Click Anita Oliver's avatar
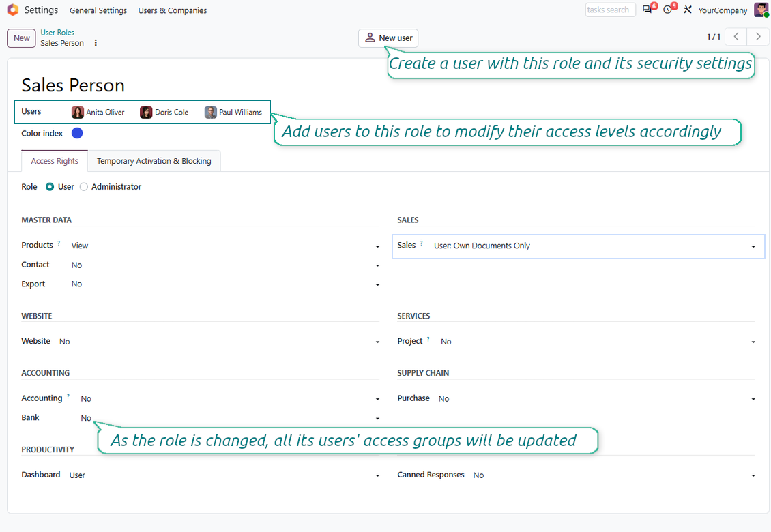The image size is (771, 532). pos(78,112)
